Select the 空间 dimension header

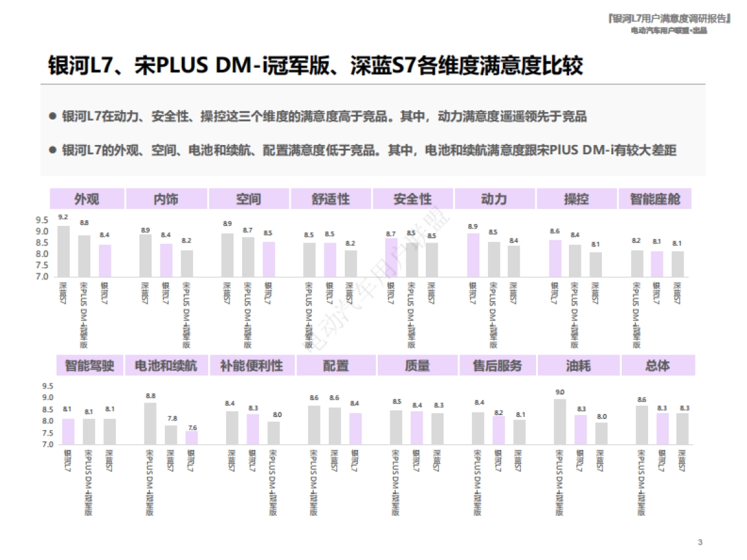tap(250, 198)
